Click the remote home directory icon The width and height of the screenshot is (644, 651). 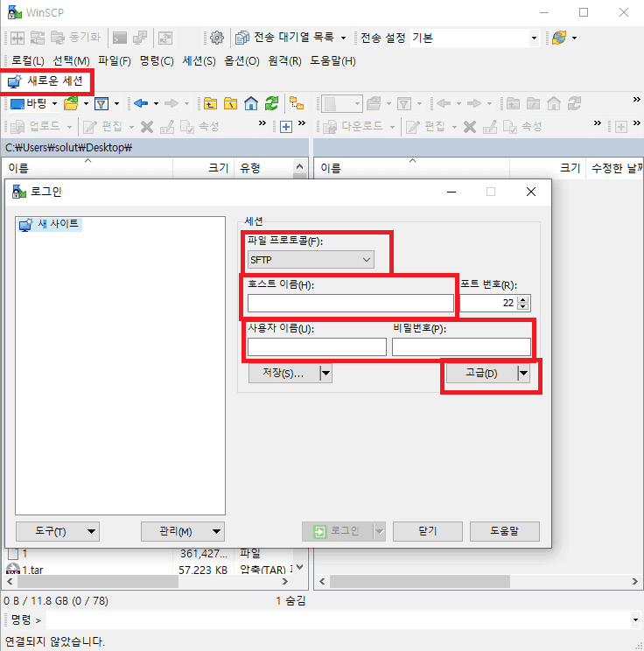[x=554, y=103]
